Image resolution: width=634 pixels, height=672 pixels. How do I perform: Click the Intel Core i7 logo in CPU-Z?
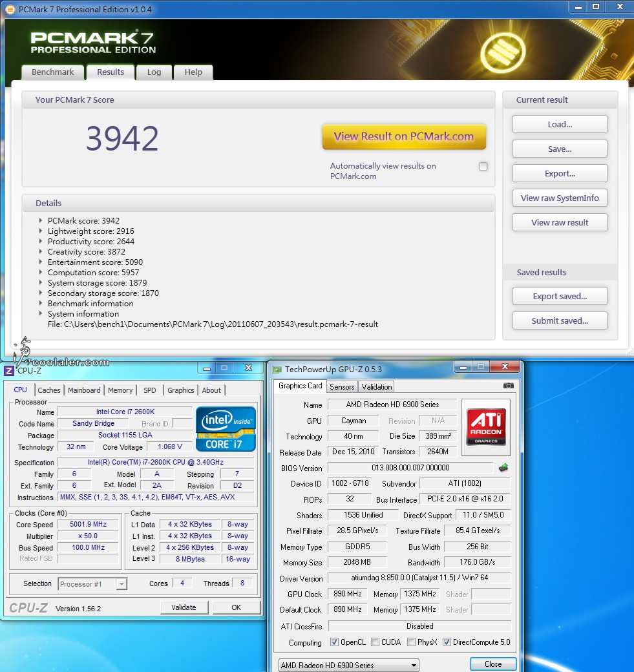pyautogui.click(x=226, y=429)
